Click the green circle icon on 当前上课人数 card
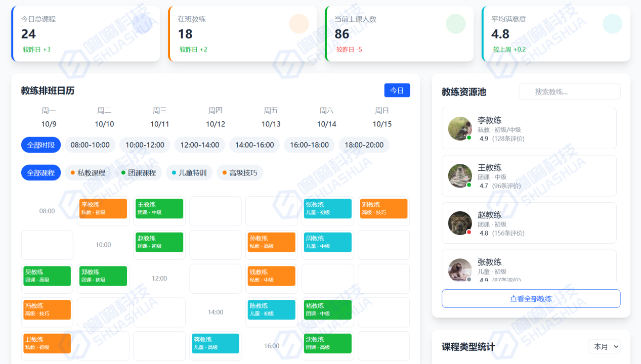The height and width of the screenshot is (364, 641). (x=455, y=24)
